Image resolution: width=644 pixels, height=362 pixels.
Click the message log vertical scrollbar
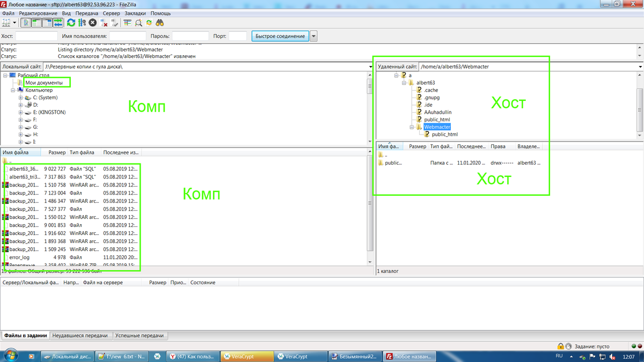pos(639,52)
